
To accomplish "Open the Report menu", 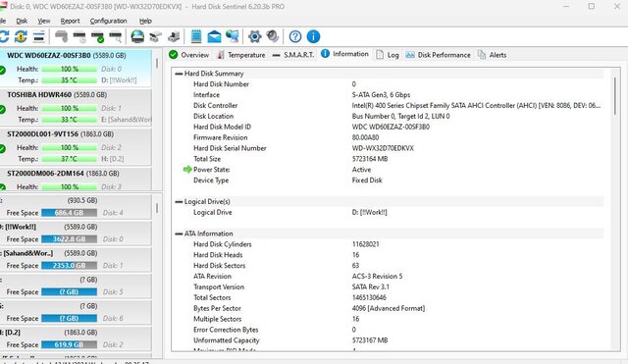I will pos(70,21).
